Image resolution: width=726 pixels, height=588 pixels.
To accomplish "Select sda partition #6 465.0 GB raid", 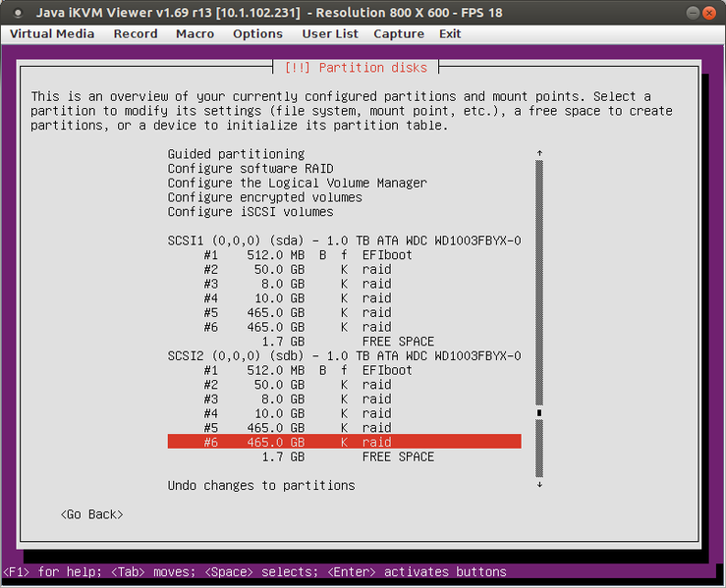I will (345, 327).
